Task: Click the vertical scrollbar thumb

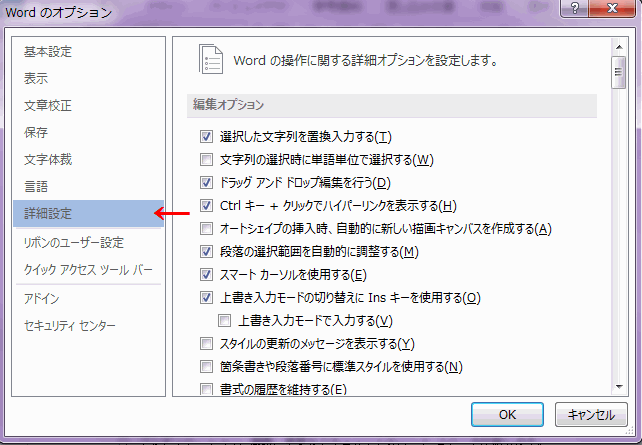Action: coord(619,72)
